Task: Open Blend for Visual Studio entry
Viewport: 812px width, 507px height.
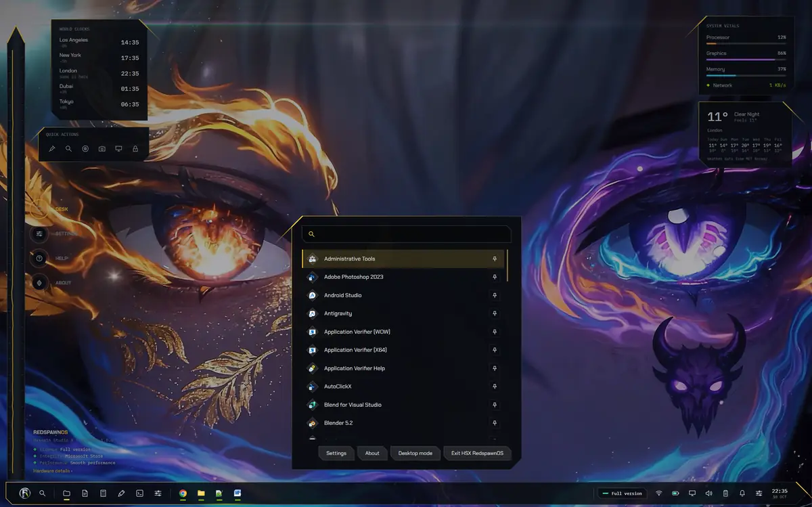Action: [403, 405]
